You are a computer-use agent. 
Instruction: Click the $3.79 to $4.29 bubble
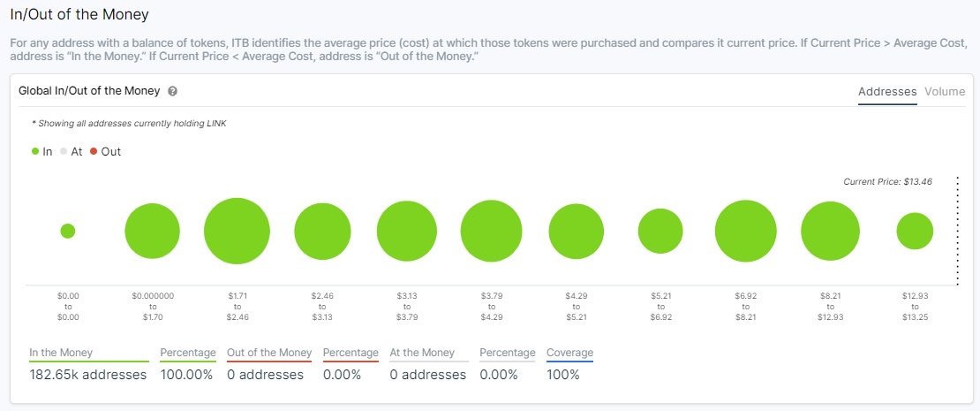491,231
